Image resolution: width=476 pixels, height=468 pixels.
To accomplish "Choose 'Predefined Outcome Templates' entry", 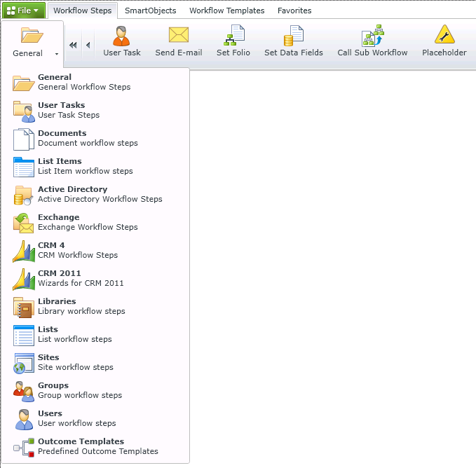I will [98, 451].
